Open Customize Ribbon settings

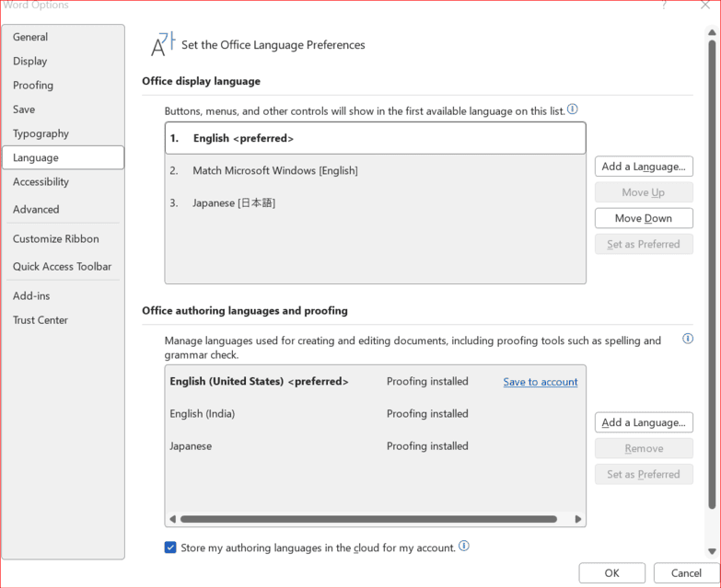(x=63, y=239)
